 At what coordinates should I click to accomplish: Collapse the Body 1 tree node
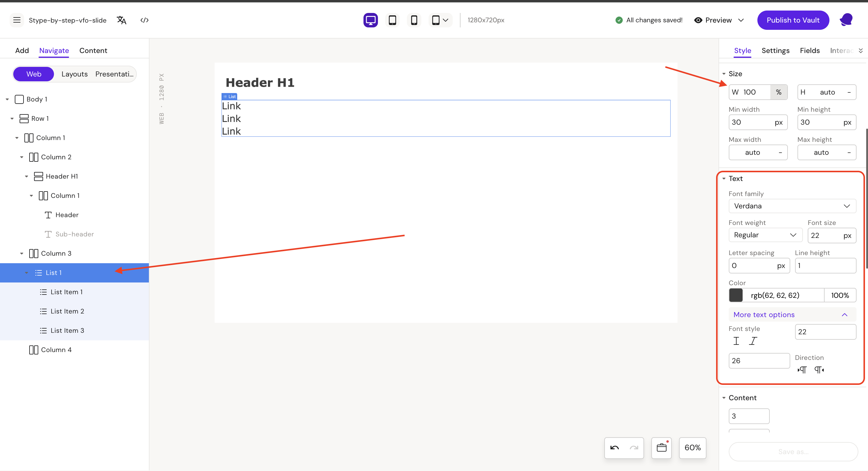(x=7, y=99)
